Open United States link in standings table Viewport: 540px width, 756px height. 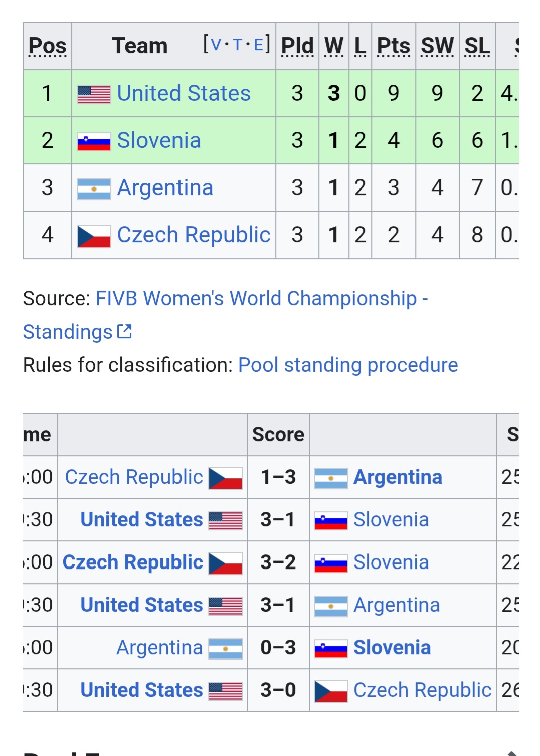tap(184, 93)
